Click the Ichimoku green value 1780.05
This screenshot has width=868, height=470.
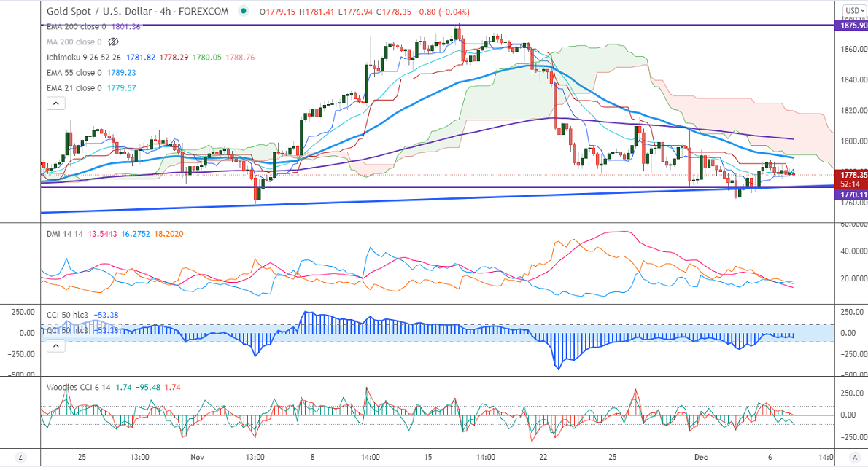click(x=207, y=58)
